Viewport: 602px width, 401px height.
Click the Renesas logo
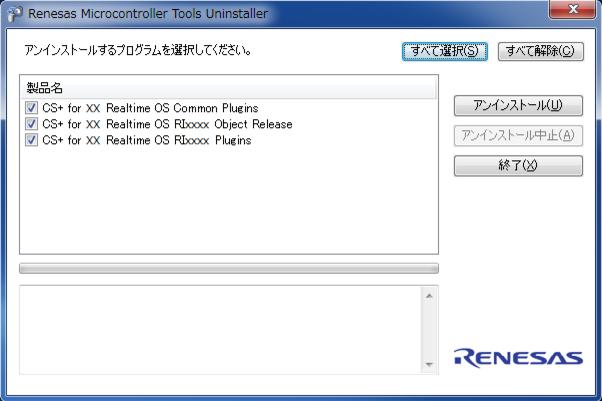pyautogui.click(x=517, y=357)
